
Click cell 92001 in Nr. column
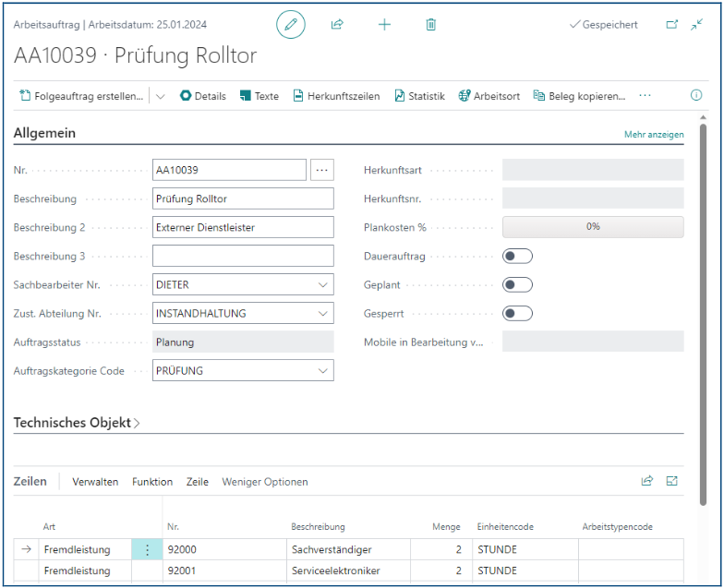[x=224, y=570]
